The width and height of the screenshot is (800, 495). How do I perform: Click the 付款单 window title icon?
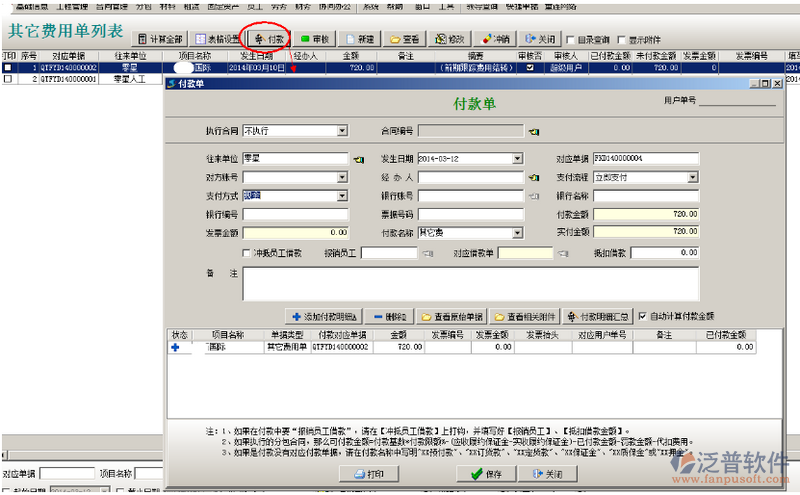click(x=171, y=84)
